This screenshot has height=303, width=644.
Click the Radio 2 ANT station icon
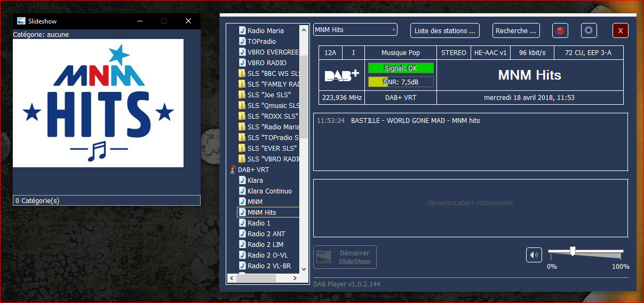pos(242,234)
